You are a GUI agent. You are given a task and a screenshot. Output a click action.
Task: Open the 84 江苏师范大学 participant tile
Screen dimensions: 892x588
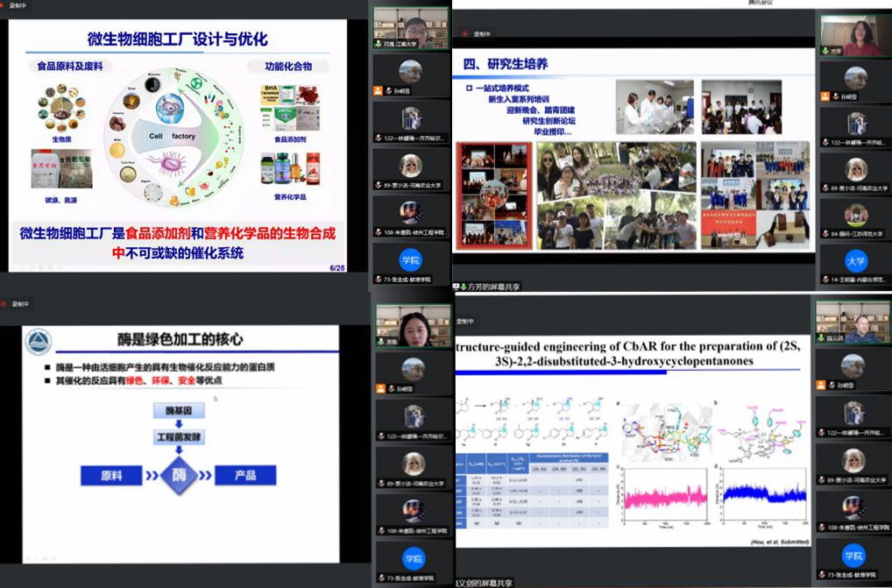(x=854, y=219)
